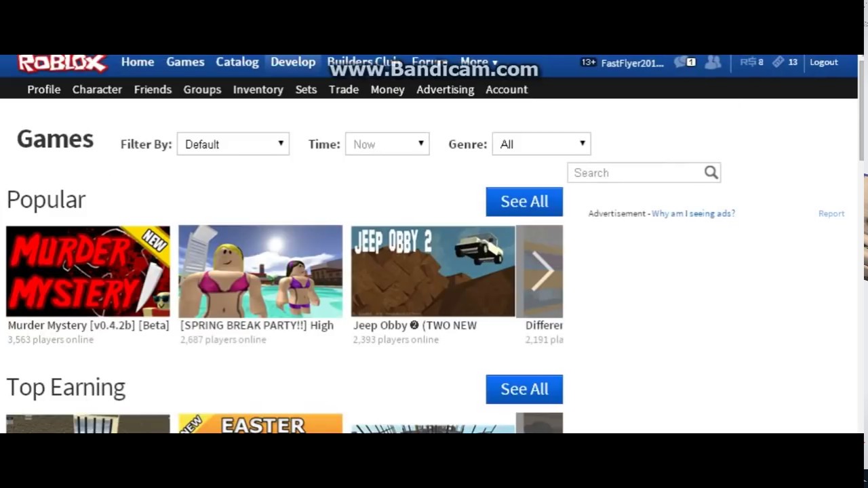The height and width of the screenshot is (488, 868).
Task: Click the ROBLOX logo
Action: click(62, 63)
